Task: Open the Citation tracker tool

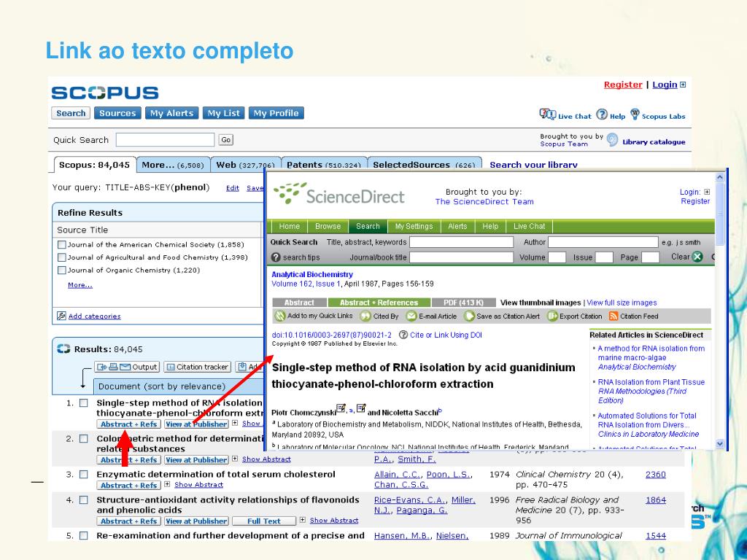Action: [x=197, y=367]
